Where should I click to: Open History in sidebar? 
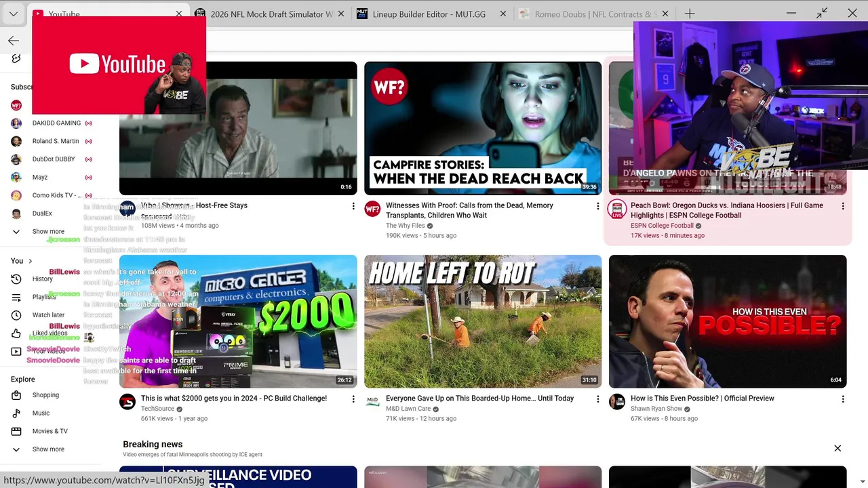coord(42,279)
